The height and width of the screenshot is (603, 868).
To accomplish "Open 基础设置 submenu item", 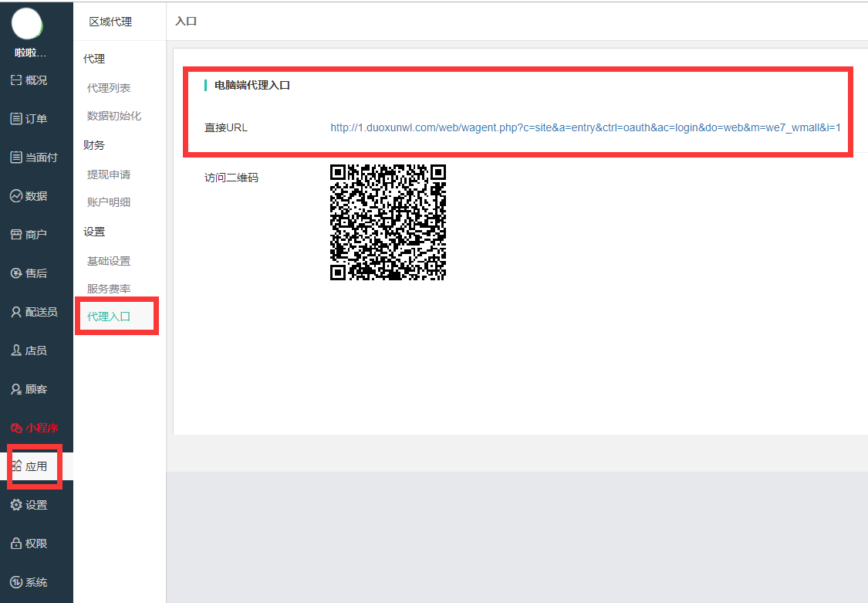I will pos(109,261).
